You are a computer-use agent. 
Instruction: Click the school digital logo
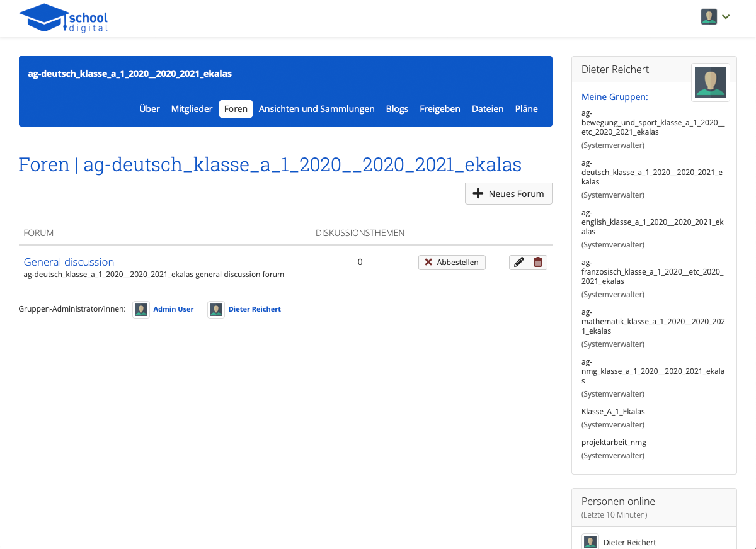(x=64, y=18)
